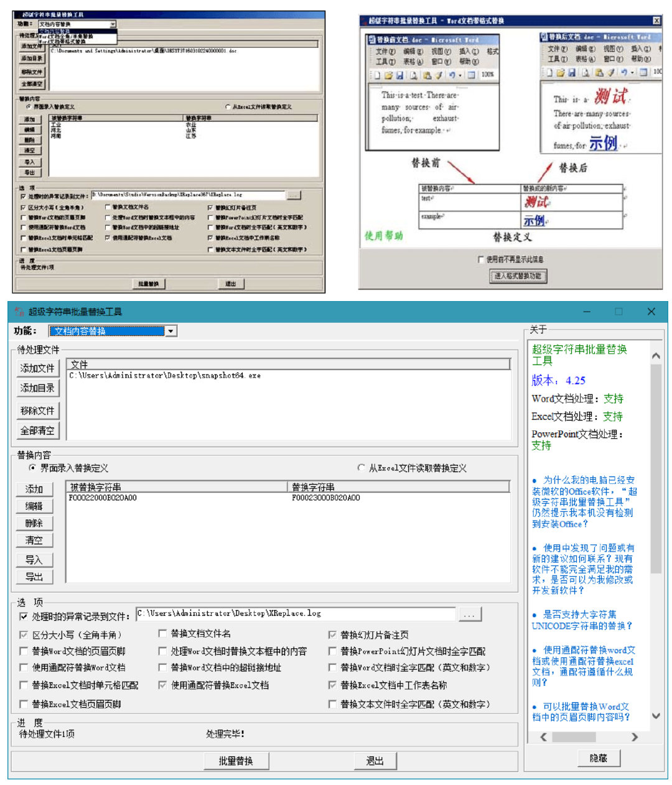This screenshot has height=785, width=672.
Task: Open the 是否支持大字符集UNICODE字符串的替换 link
Action: (582, 620)
